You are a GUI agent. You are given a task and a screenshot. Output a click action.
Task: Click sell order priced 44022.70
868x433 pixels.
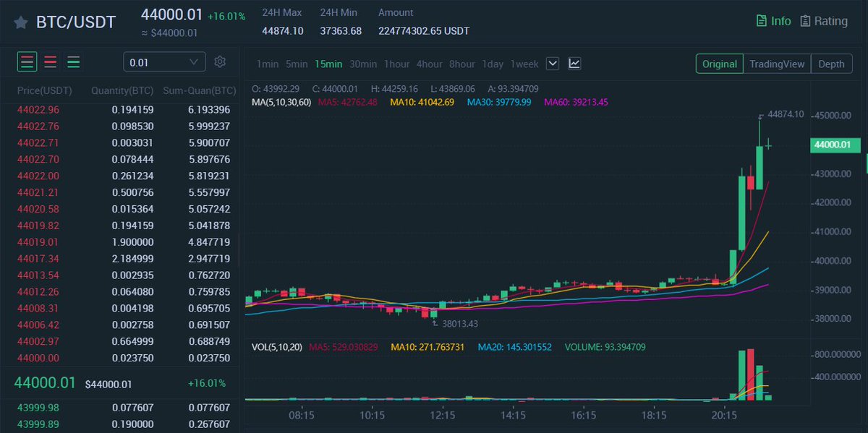coord(123,159)
